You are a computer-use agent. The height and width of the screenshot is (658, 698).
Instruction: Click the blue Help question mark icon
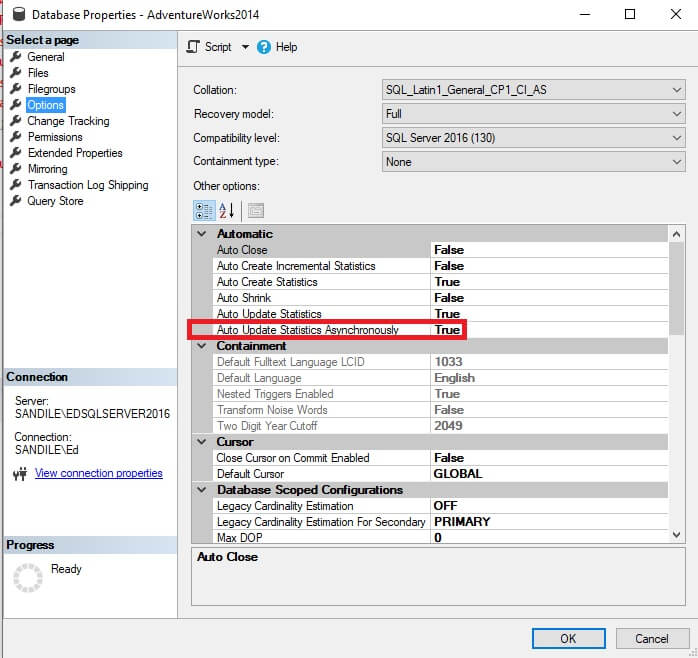(x=264, y=47)
